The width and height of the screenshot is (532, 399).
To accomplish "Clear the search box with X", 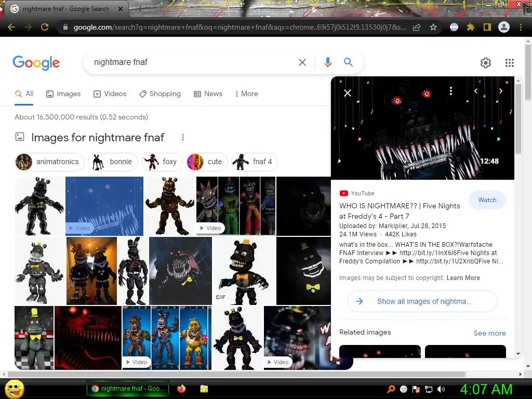I will coord(302,62).
